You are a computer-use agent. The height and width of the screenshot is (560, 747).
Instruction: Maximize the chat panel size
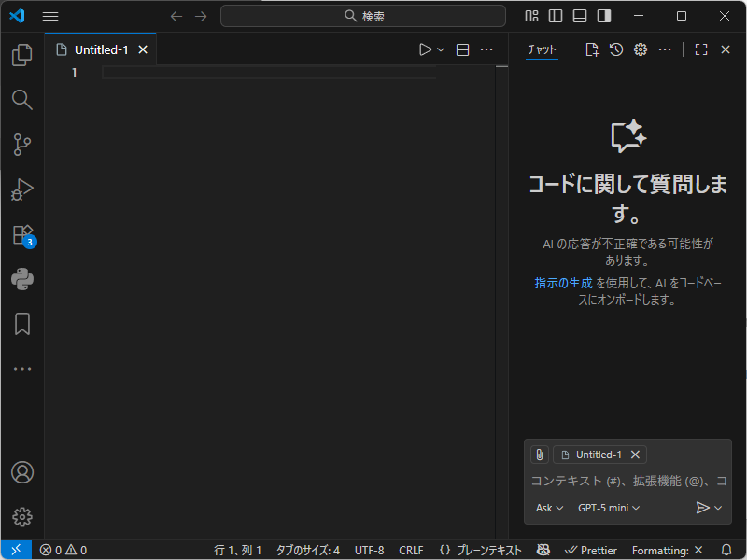701,49
